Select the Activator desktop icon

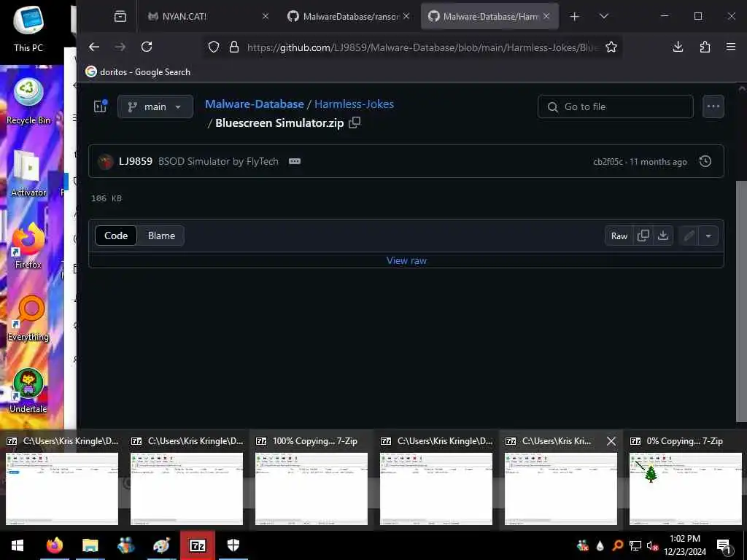click(28, 174)
